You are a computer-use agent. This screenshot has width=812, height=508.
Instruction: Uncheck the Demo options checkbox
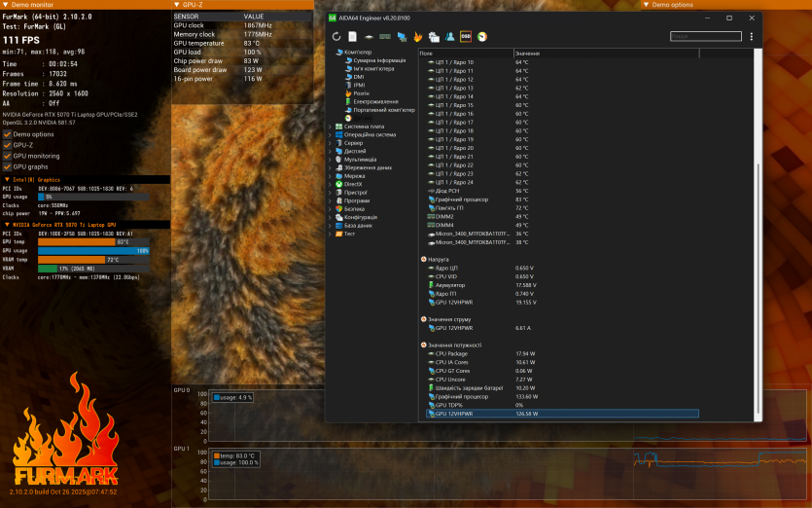click(x=8, y=134)
